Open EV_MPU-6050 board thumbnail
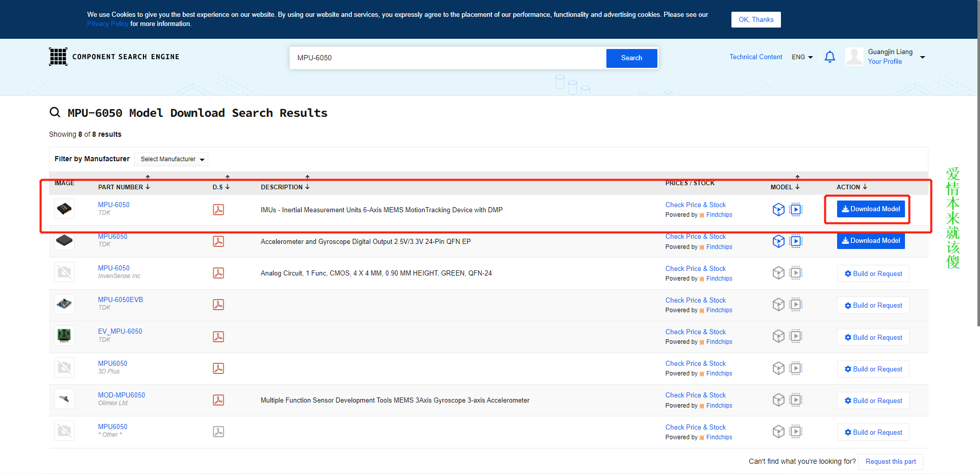Viewport: 980px width, 474px height. (64, 336)
